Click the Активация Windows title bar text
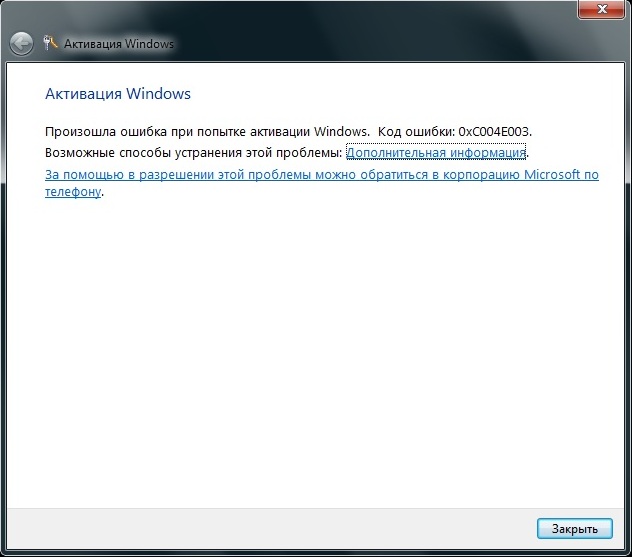Image resolution: width=632 pixels, height=557 pixels. 119,44
